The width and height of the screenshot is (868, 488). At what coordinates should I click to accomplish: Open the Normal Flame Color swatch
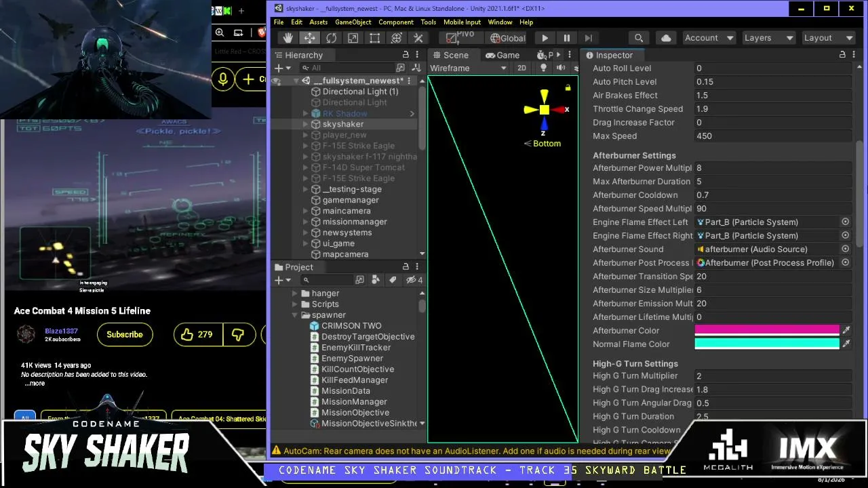(767, 344)
